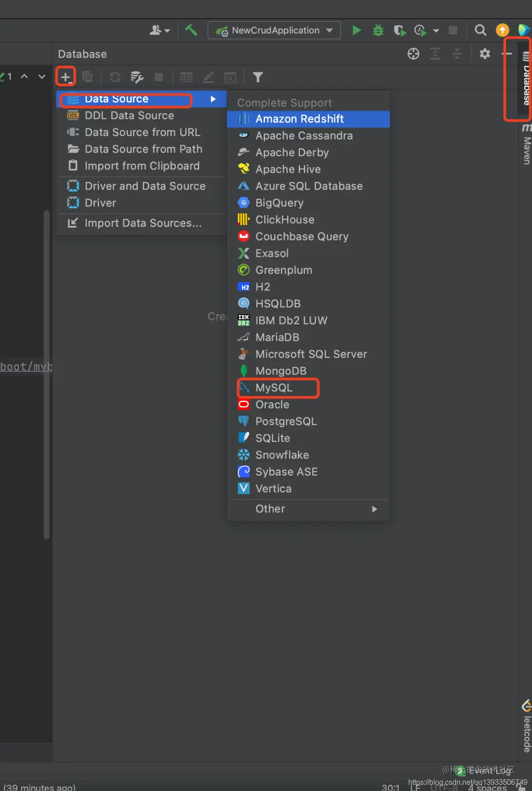Choose Data Source from URL
Screen dimensions: 532x791
coord(141,132)
